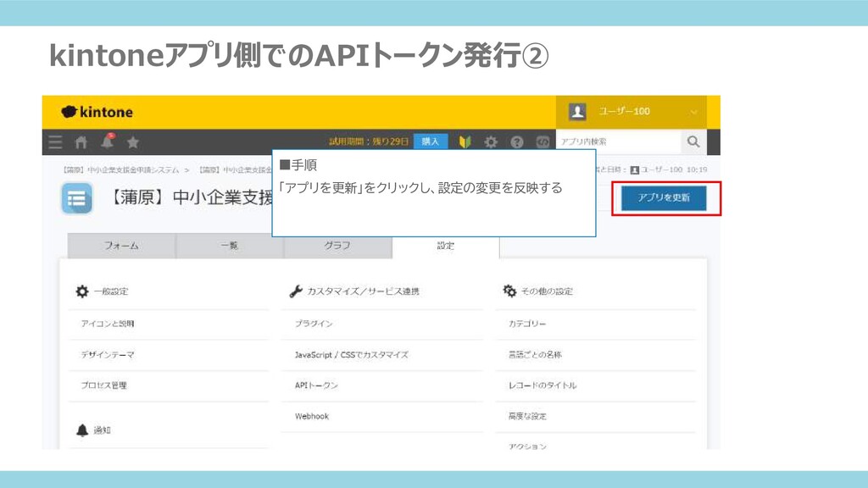This screenshot has height=488, width=868.
Task: Open favorites star icon
Action: pyautogui.click(x=133, y=142)
